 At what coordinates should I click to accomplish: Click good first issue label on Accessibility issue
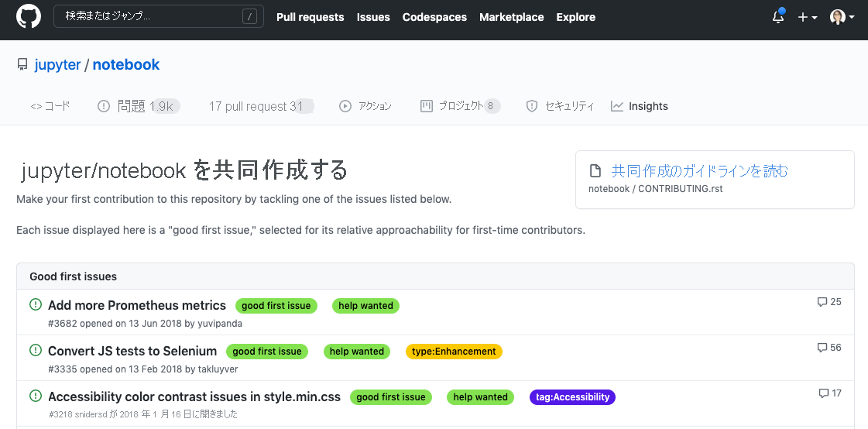(x=391, y=397)
